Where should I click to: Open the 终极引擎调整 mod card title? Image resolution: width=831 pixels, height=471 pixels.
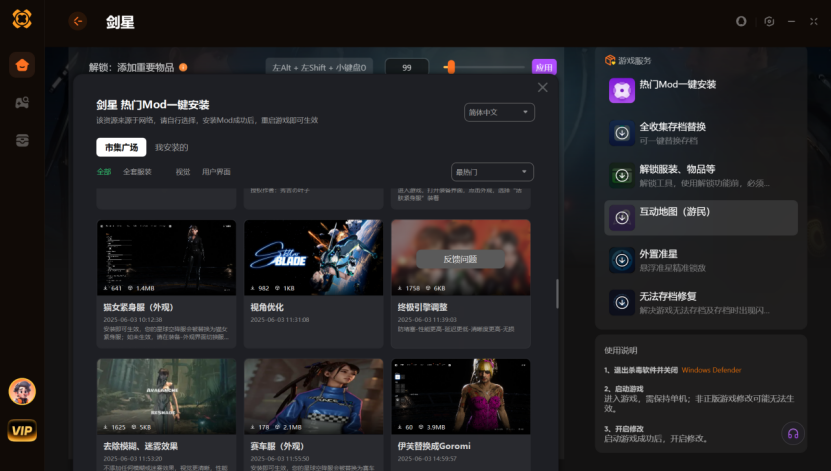click(422, 307)
